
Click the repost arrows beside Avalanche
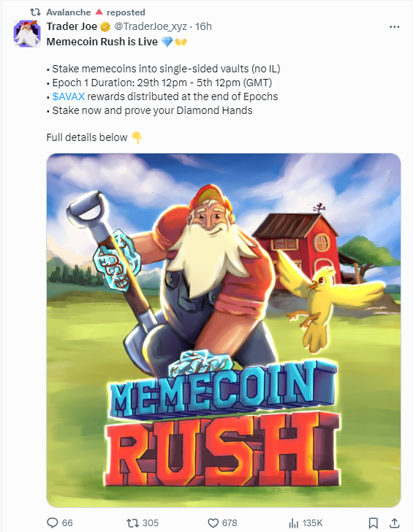coord(36,12)
